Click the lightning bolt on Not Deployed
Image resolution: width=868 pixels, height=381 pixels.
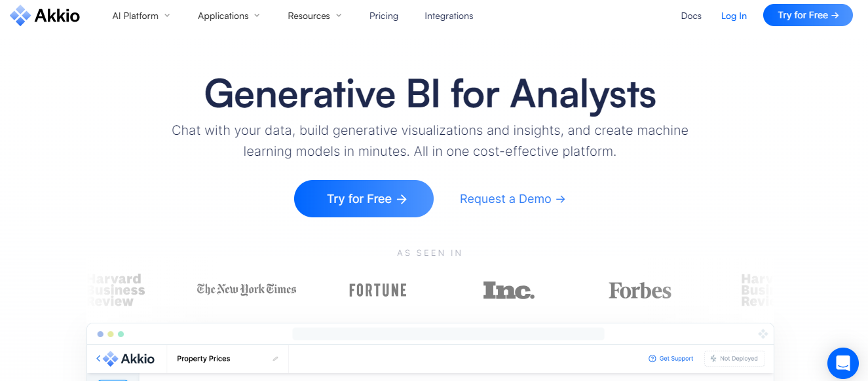coord(712,358)
